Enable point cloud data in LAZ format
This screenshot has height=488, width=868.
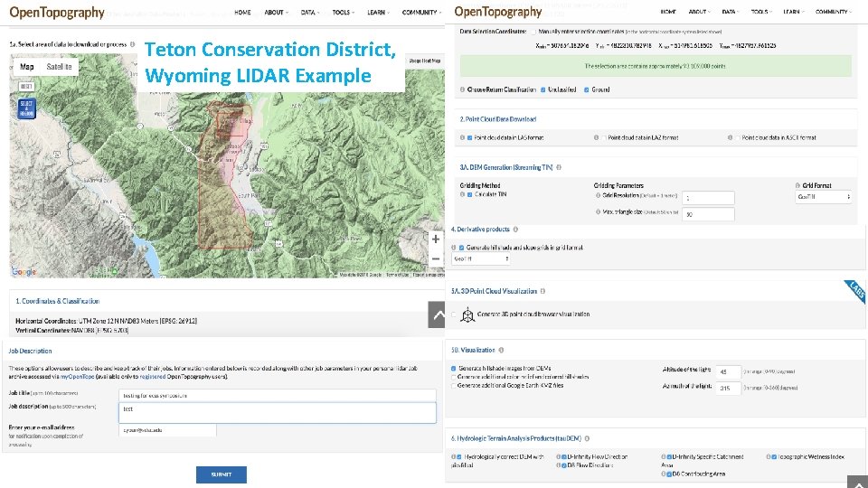(x=603, y=137)
